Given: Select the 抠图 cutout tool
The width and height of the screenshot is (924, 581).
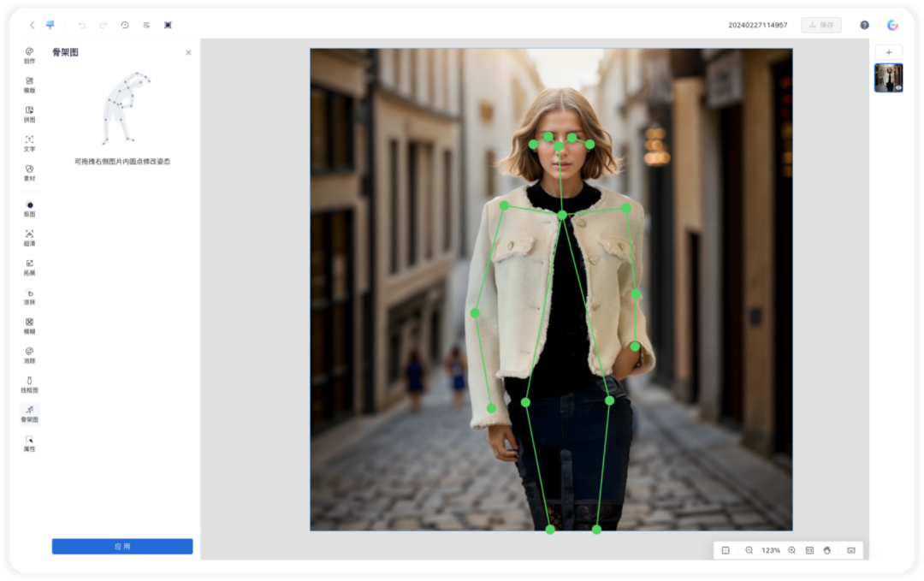Looking at the screenshot, I should click(29, 209).
